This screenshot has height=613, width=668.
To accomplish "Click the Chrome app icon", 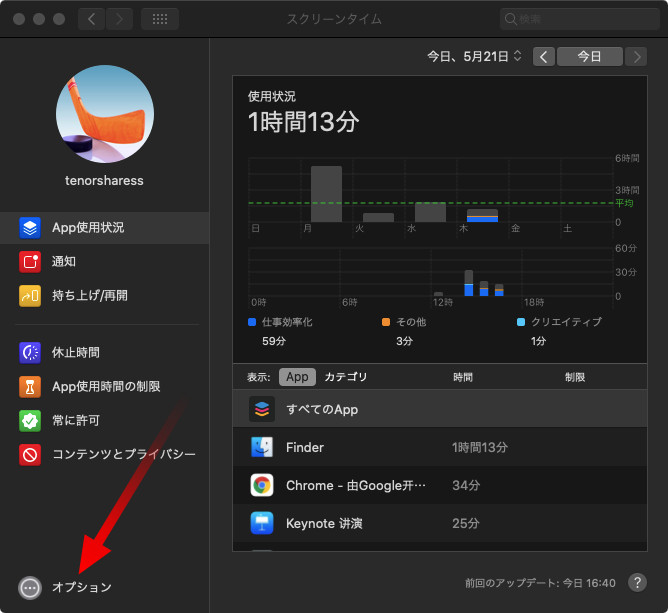I will coord(262,485).
